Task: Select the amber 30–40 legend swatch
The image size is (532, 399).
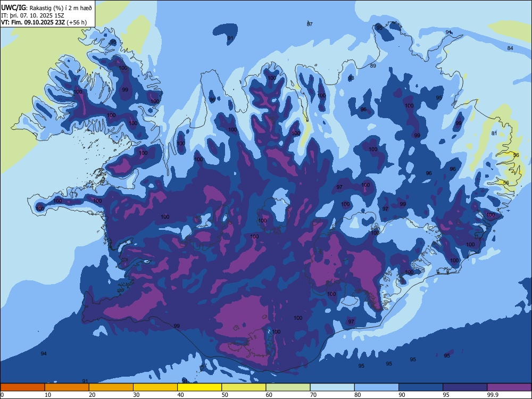Action: pos(155,387)
